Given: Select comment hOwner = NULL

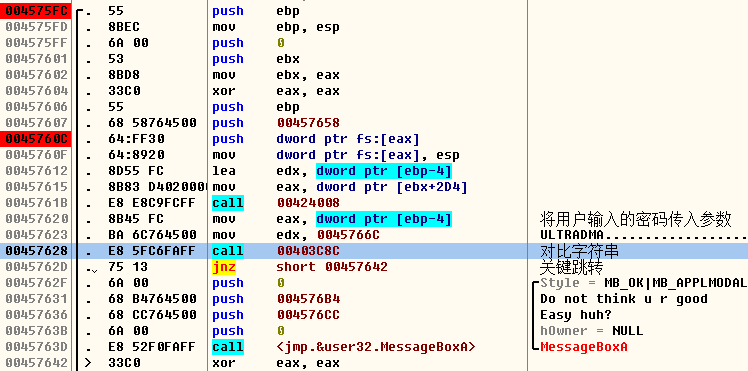Looking at the screenshot, I should 592,330.
